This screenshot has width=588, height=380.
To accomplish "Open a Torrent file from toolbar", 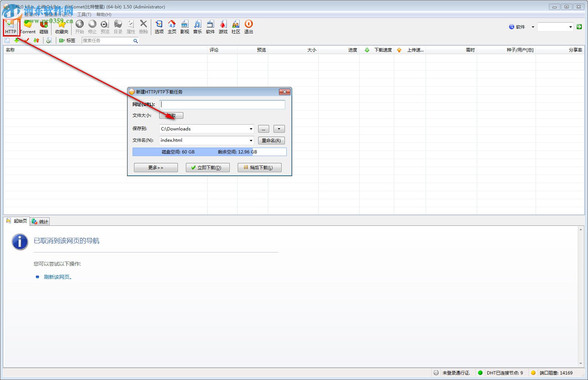I will click(28, 27).
